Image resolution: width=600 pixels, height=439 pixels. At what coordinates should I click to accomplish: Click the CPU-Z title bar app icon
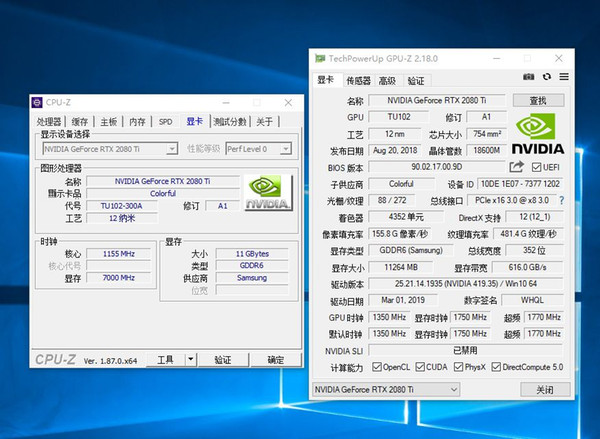click(37, 103)
